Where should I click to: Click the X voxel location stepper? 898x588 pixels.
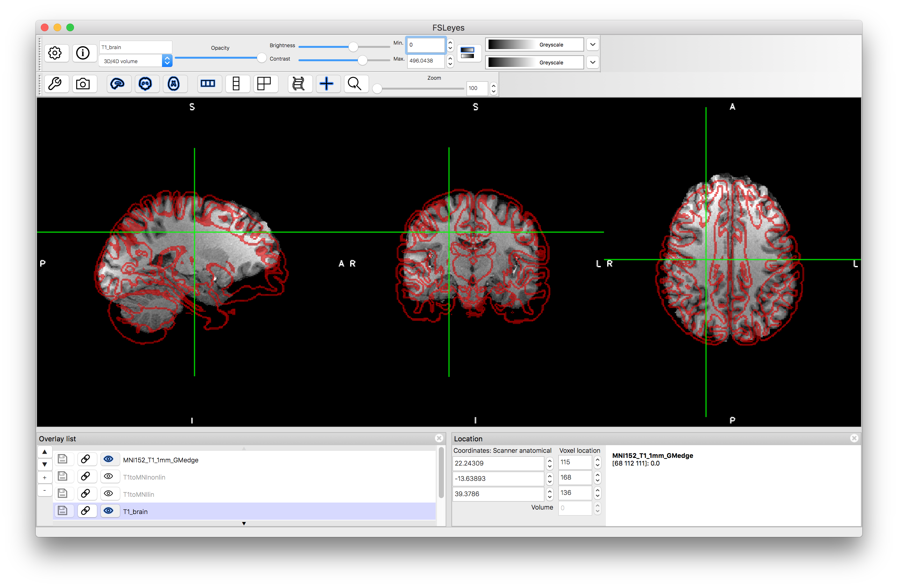coord(598,462)
